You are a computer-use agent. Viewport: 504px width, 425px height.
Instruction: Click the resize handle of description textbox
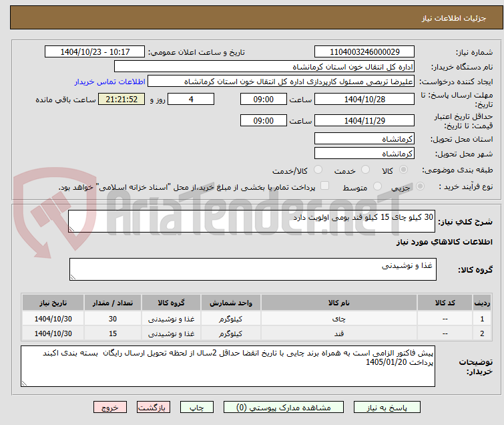(71, 229)
